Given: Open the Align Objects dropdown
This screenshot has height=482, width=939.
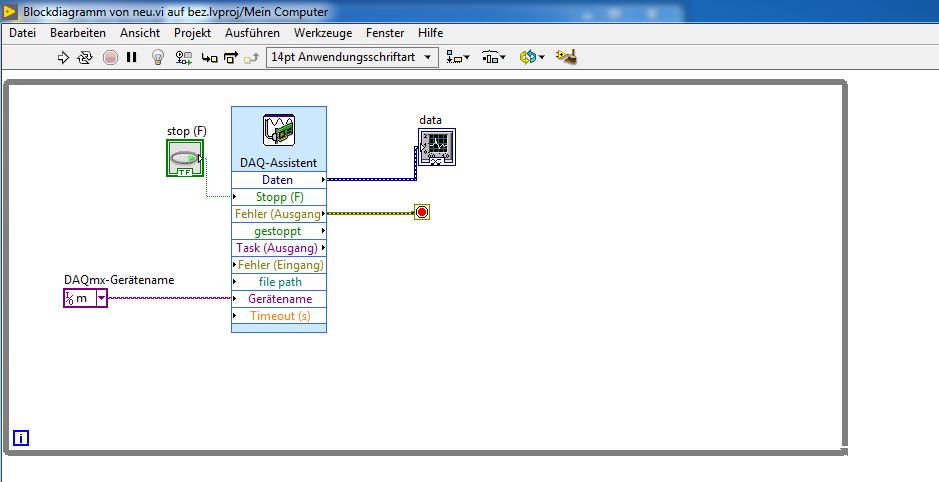Looking at the screenshot, I should pos(458,57).
